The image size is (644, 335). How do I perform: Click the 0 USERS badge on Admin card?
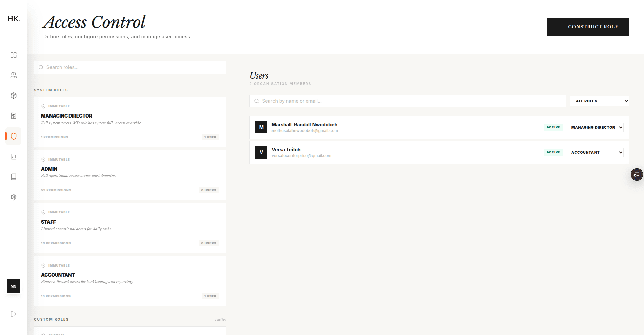209,190
